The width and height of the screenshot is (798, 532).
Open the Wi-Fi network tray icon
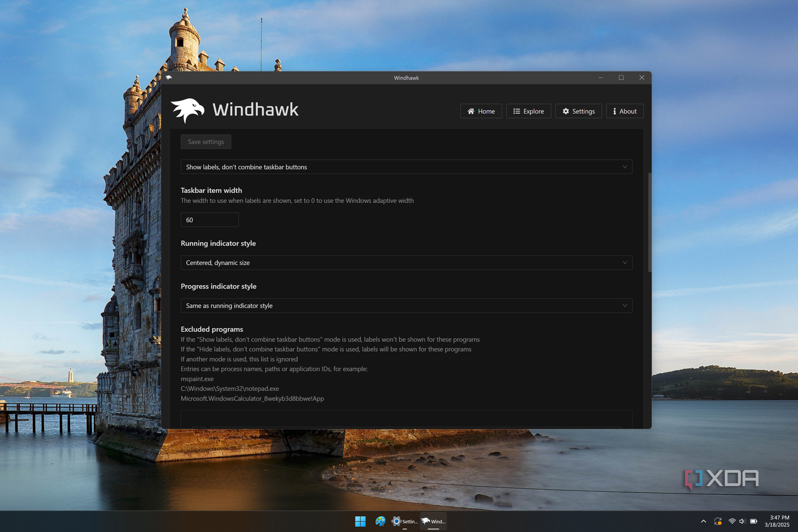coord(732,521)
